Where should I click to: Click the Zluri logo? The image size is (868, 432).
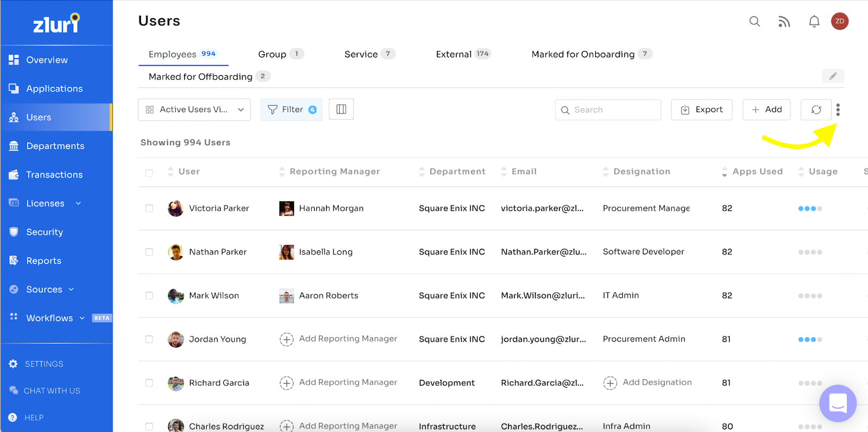(56, 23)
